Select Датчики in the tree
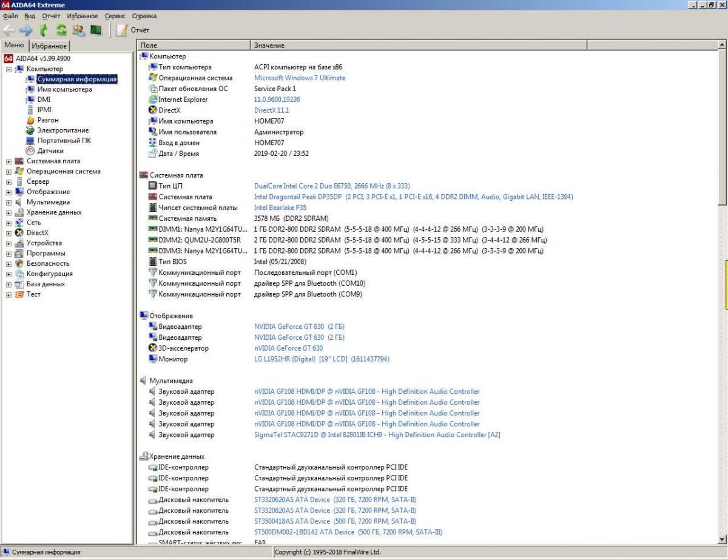 (x=50, y=150)
